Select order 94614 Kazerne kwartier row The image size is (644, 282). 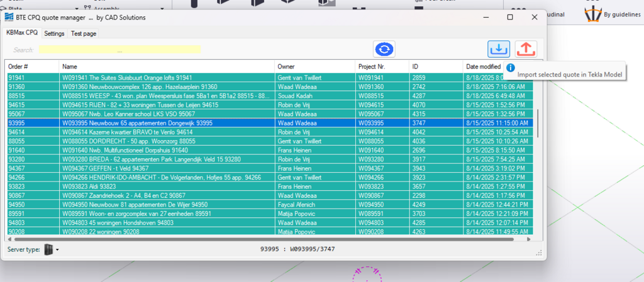pos(166,133)
